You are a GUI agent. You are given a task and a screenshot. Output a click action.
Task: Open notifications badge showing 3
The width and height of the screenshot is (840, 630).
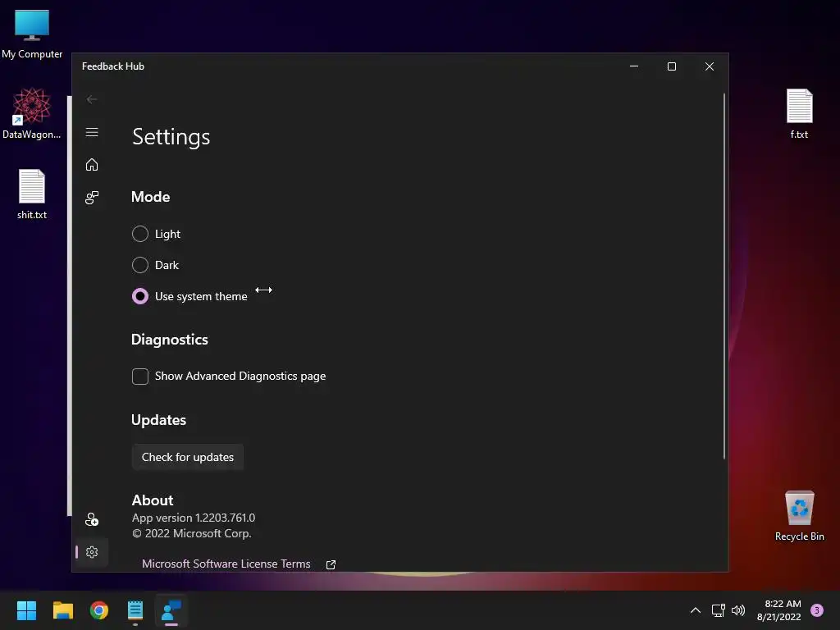click(x=817, y=609)
